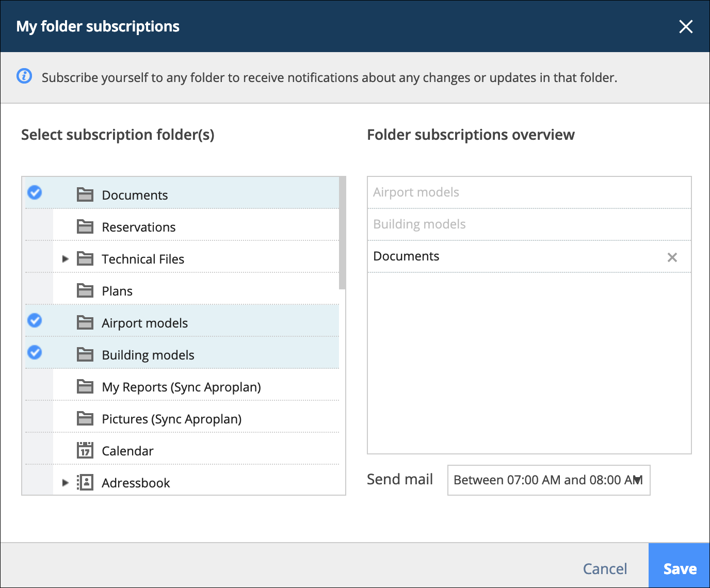
Task: Expand the Technical Files folder tree
Action: [65, 259]
